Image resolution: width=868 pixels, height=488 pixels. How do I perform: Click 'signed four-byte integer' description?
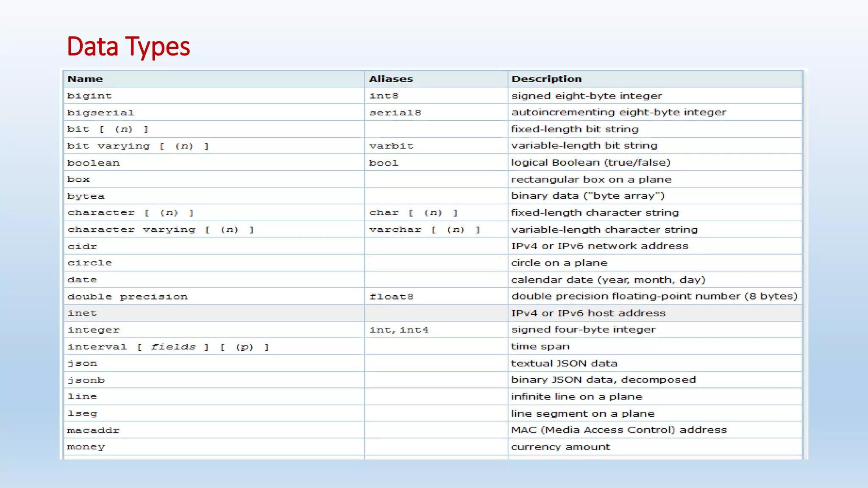tap(583, 330)
